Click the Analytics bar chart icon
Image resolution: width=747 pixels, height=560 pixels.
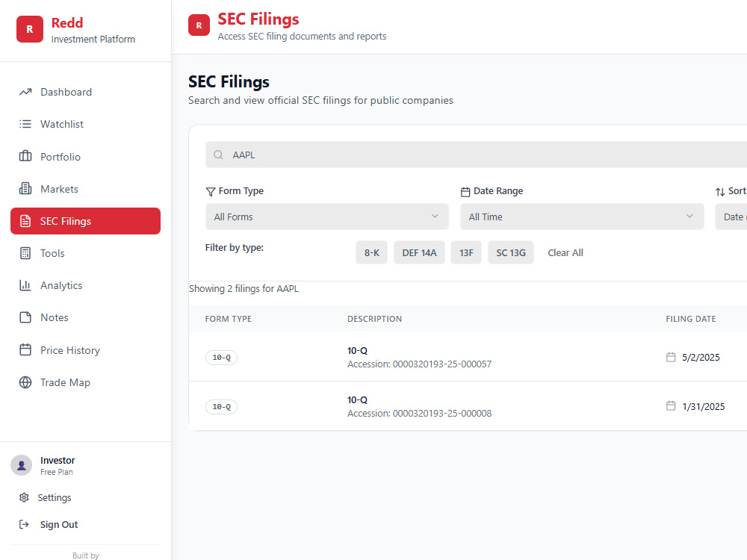(25, 285)
